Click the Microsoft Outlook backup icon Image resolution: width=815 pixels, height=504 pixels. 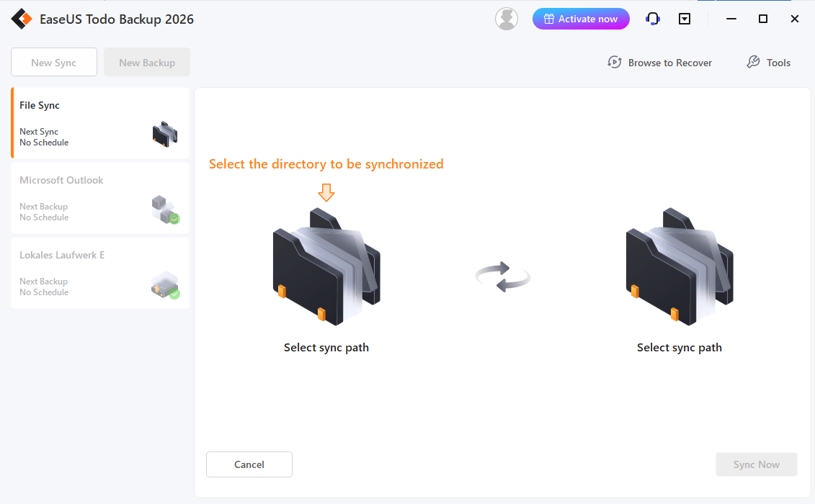click(165, 209)
